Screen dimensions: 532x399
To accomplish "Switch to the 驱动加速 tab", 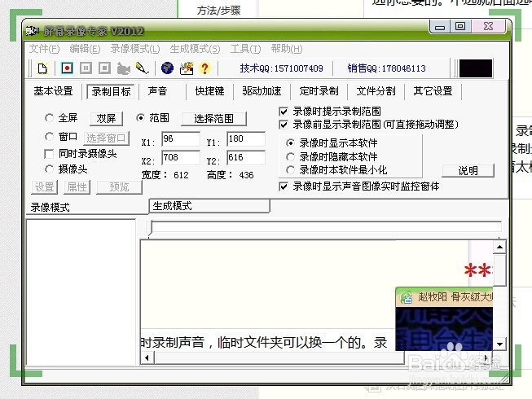I will [262, 91].
